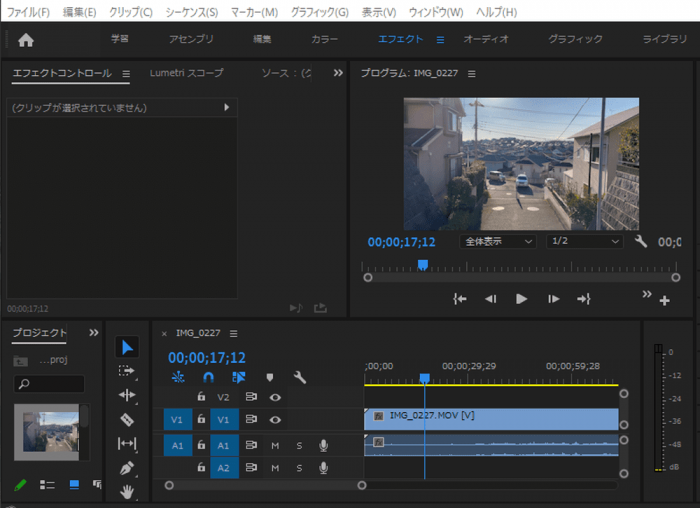Switch to the オーディオ workspace

486,39
